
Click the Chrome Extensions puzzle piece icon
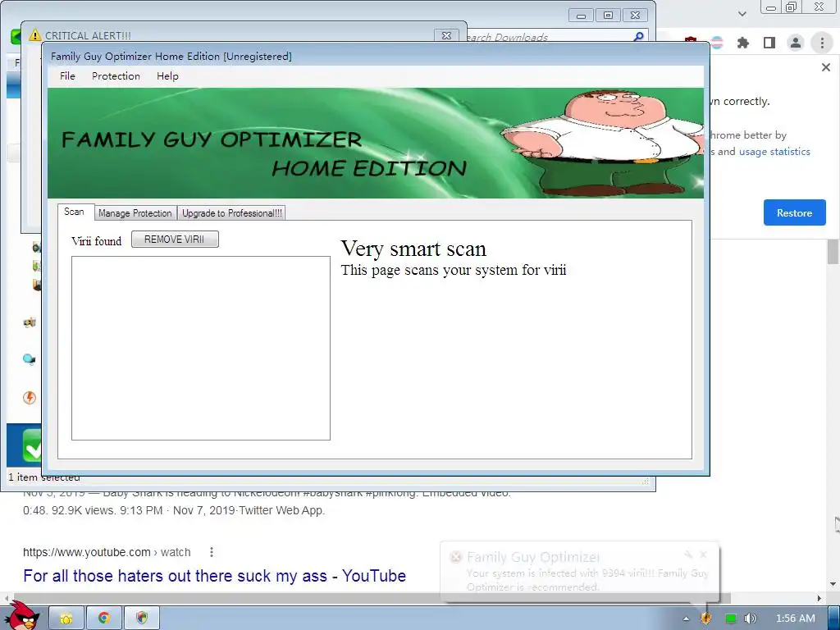coord(742,43)
